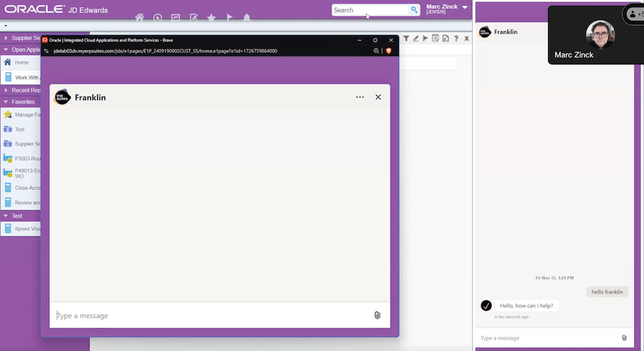Close the form with the toolbar X

coord(467,38)
